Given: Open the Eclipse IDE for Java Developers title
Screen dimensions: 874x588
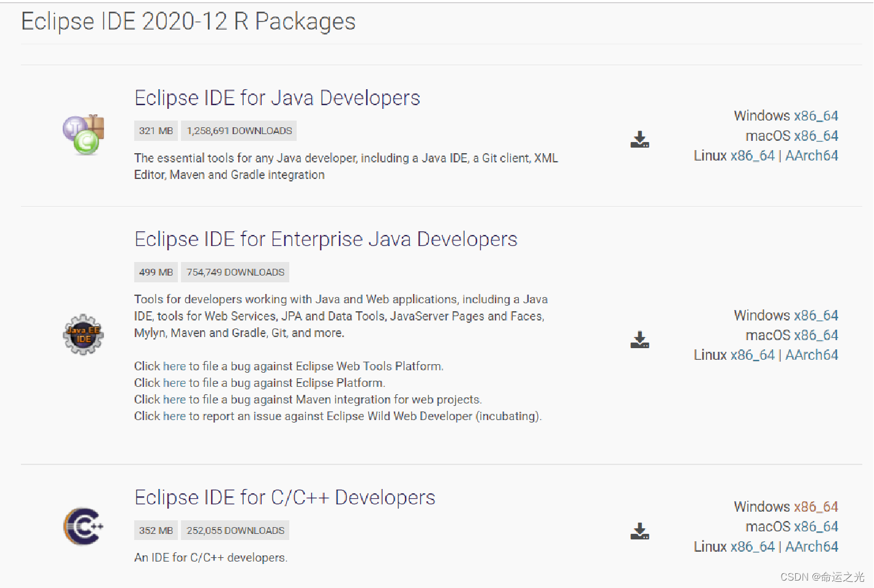Looking at the screenshot, I should 277,98.
